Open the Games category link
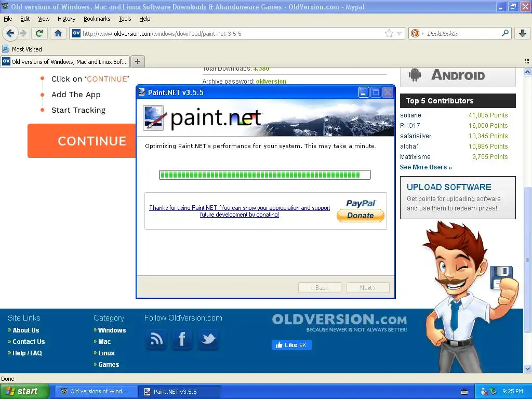This screenshot has width=532, height=399. coord(109,365)
